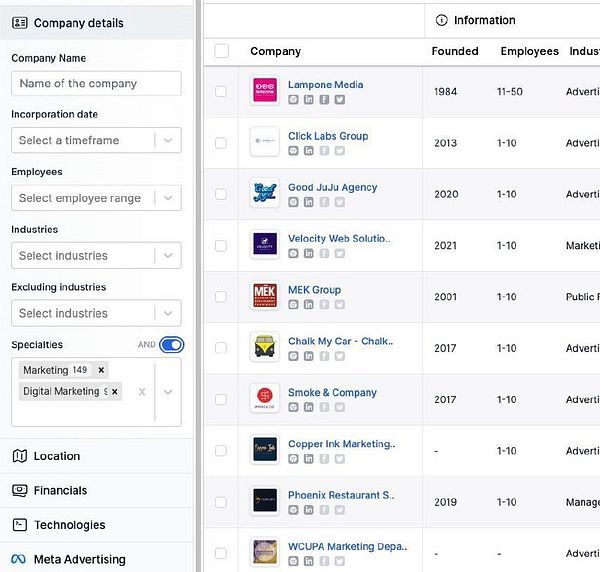
Task: Check the select-all companies checkbox
Action: click(222, 51)
